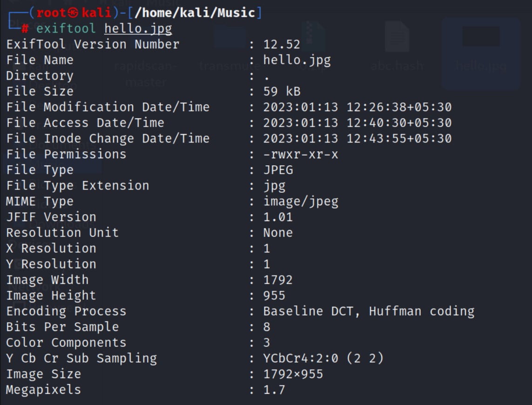Click the red hash prompt symbol
Viewport: 532px width, 405px height.
point(26,29)
